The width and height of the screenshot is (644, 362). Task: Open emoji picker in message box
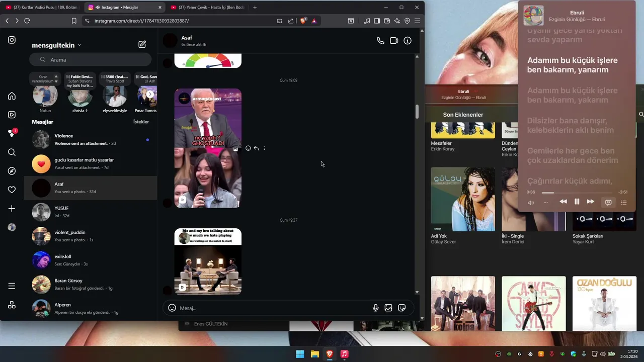click(x=172, y=308)
